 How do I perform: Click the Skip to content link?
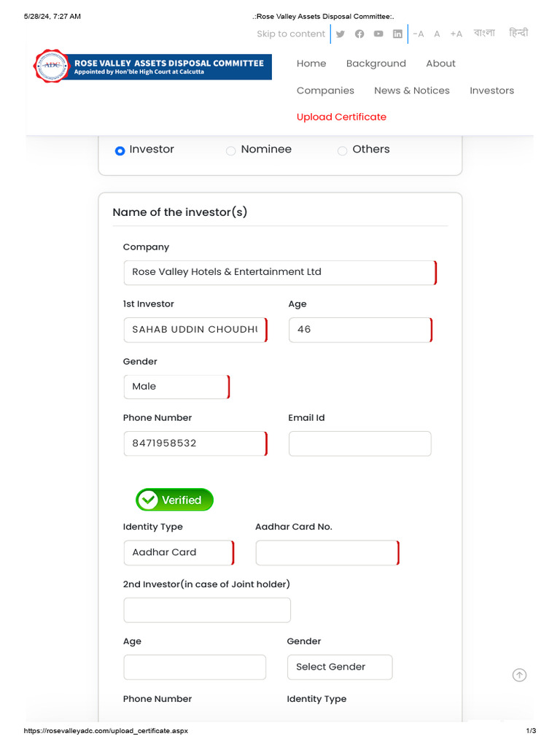coord(291,34)
